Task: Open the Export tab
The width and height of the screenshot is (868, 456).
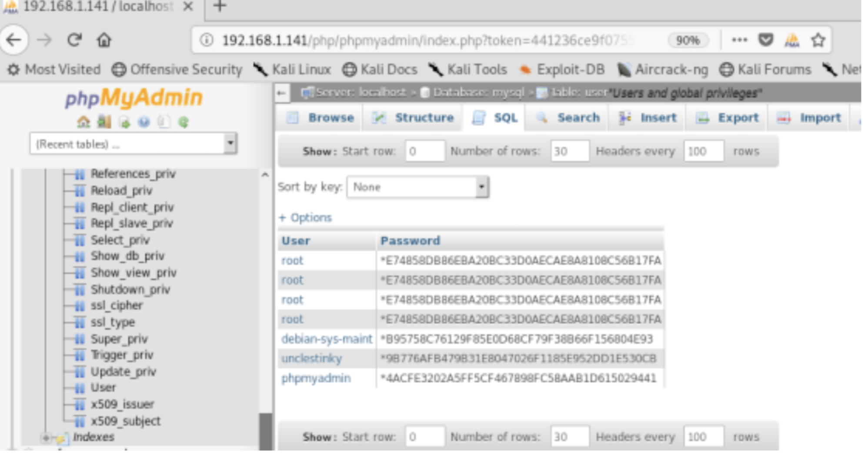Action: coord(727,117)
